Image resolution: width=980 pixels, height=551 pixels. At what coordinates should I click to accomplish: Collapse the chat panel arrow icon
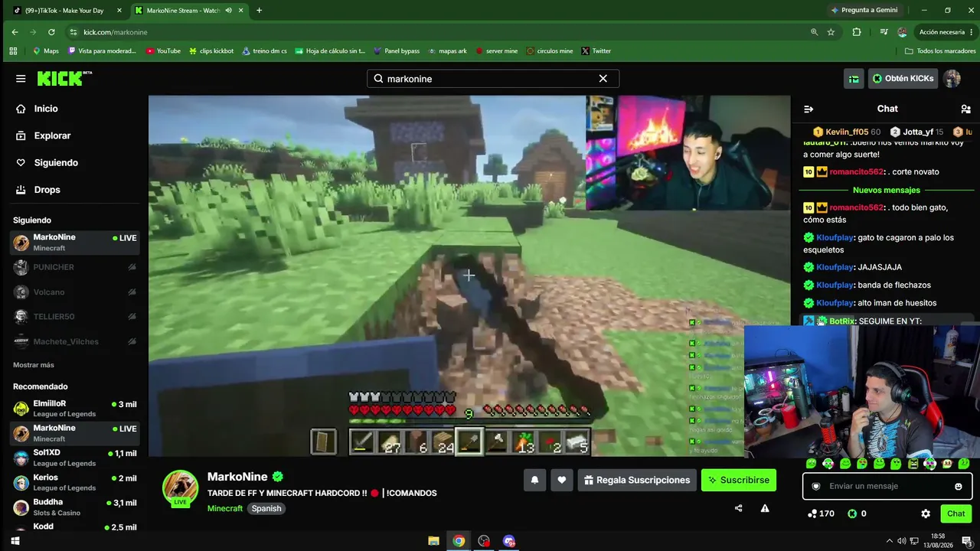coord(808,109)
